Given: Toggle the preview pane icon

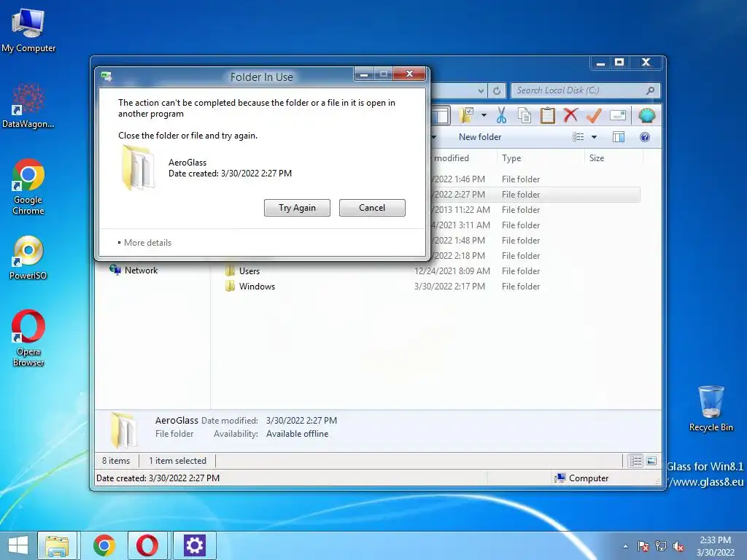Looking at the screenshot, I should click(x=619, y=137).
